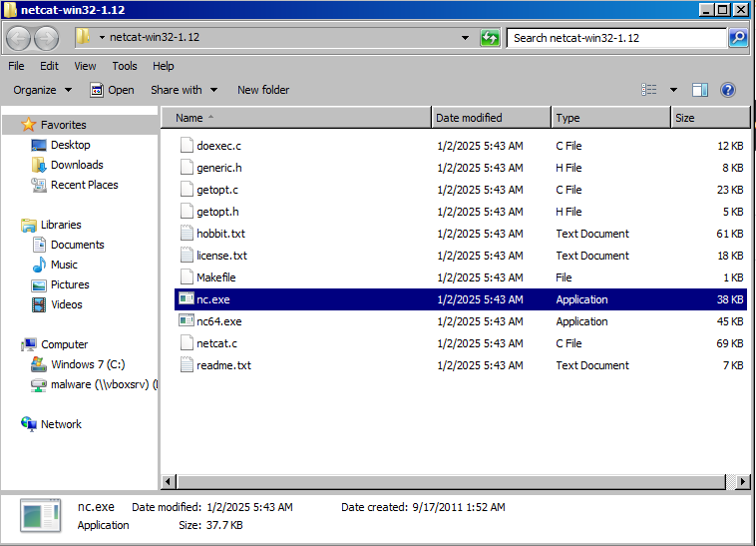The width and height of the screenshot is (756, 546).
Task: Select the getopt.h file
Action: [x=461, y=212]
